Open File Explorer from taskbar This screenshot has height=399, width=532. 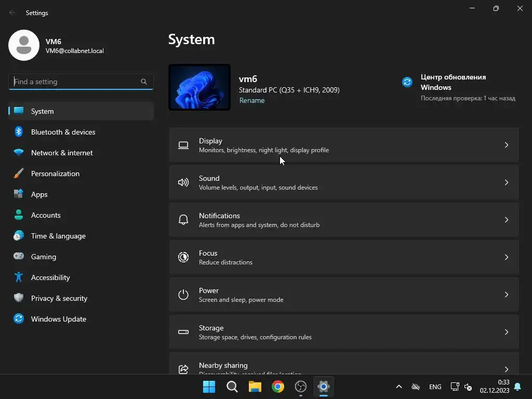tap(255, 387)
